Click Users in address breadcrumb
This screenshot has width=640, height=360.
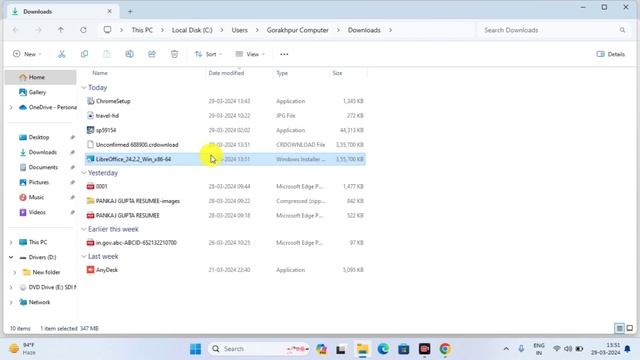(x=240, y=30)
